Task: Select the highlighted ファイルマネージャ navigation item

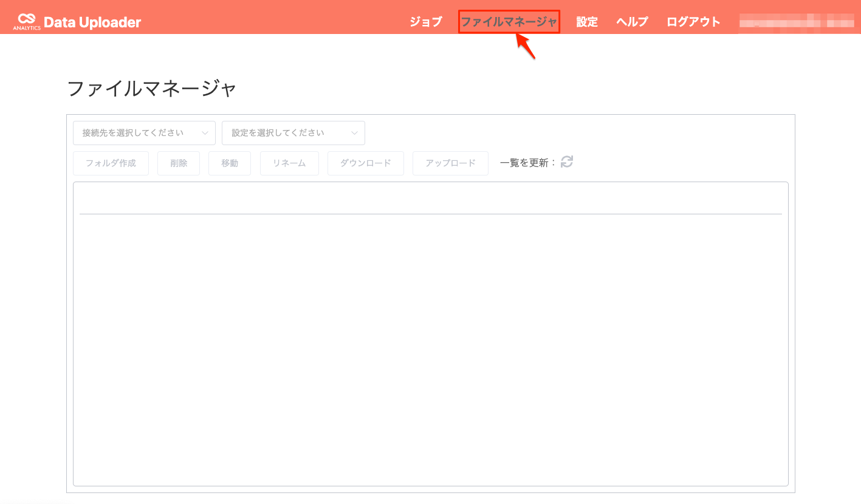Action: [510, 22]
